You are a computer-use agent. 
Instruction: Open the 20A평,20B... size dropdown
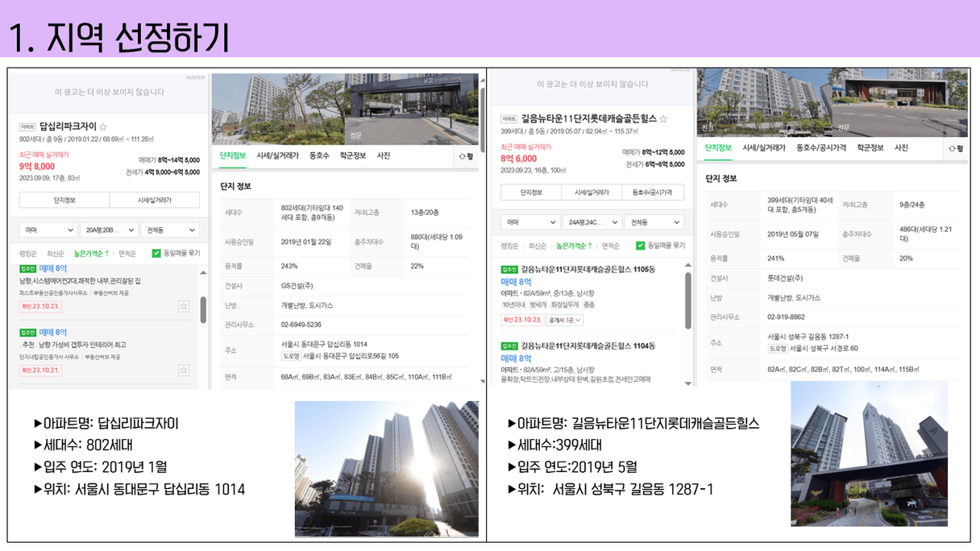coord(109,230)
